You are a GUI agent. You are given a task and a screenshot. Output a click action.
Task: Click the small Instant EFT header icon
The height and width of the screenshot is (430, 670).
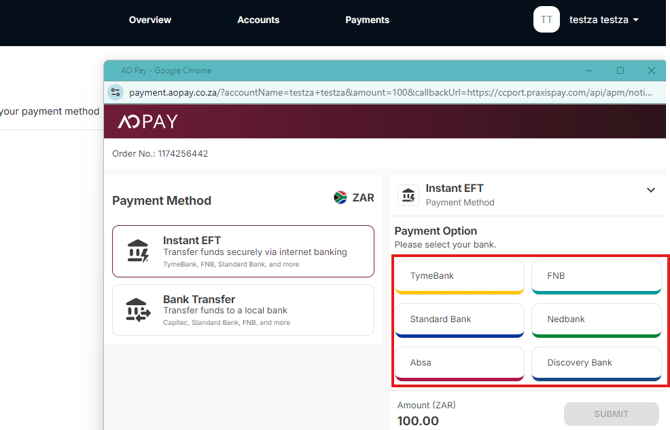[x=408, y=195]
